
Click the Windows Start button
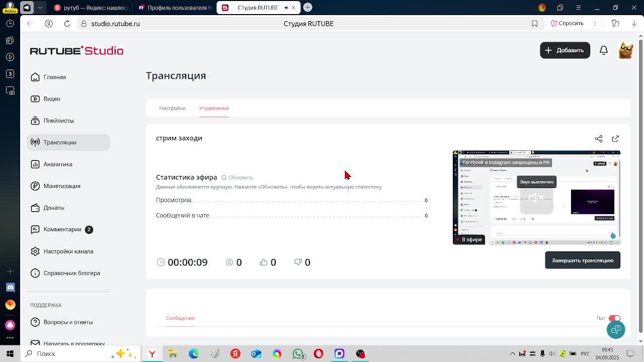(10, 353)
